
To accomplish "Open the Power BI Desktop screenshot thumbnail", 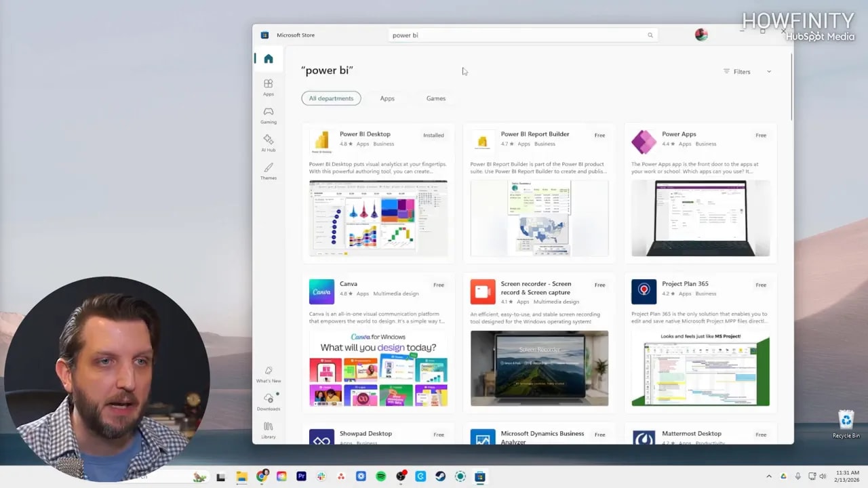I will (x=378, y=218).
